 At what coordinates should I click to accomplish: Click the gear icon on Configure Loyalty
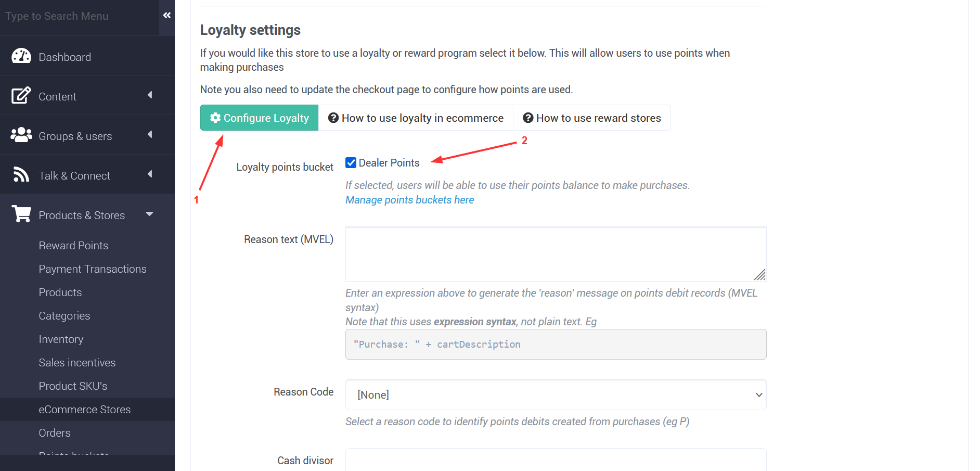215,118
